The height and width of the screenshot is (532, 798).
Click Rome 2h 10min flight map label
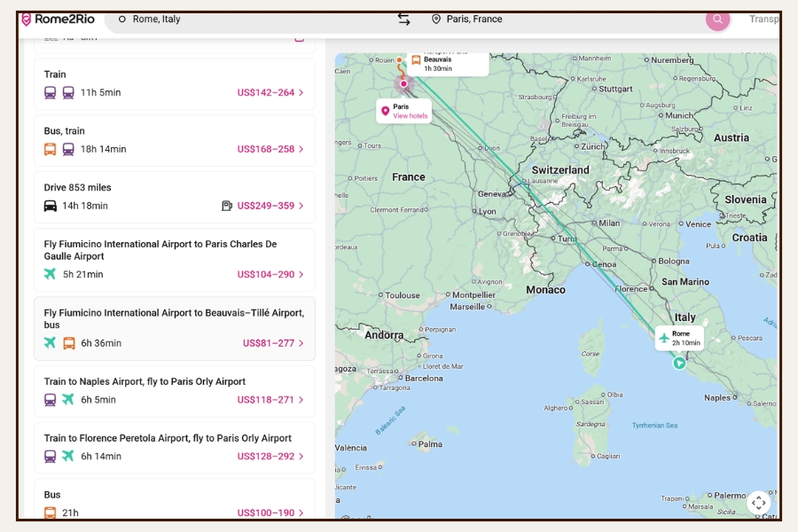[680, 338]
